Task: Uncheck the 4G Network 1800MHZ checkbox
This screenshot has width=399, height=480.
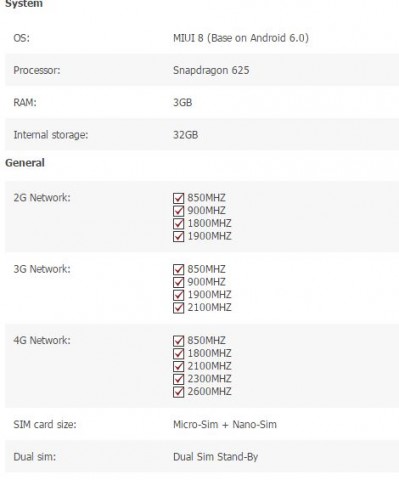Action: point(179,353)
